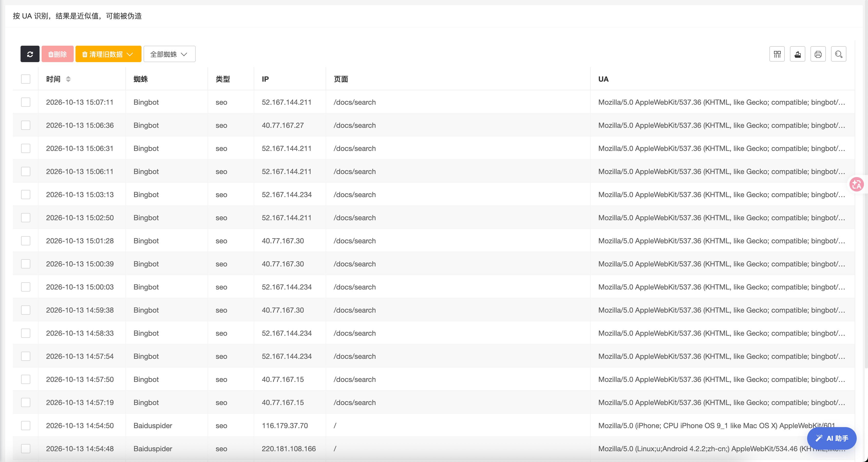Click the pink translate floating icon
This screenshot has height=462, width=868.
(856, 184)
